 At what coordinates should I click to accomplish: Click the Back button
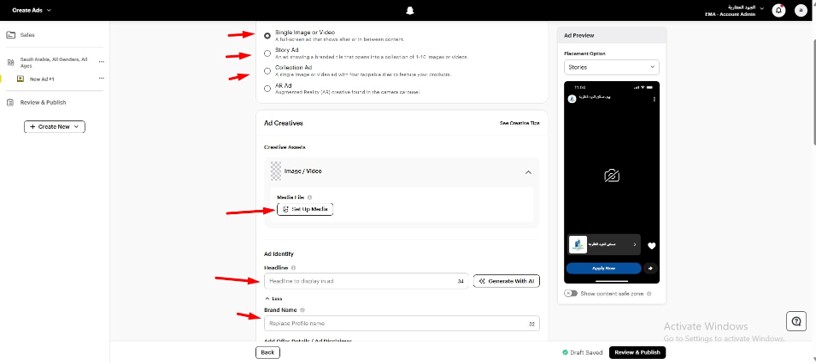267,352
